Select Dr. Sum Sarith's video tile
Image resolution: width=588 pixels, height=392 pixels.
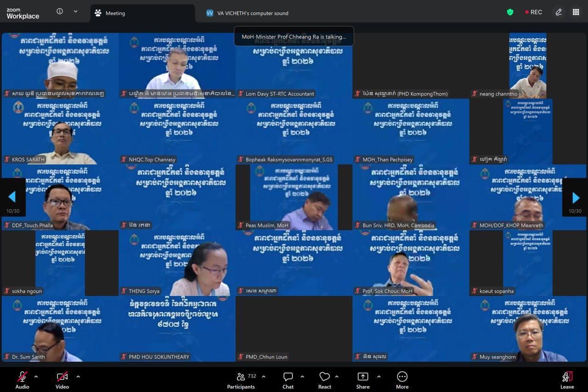coord(60,329)
